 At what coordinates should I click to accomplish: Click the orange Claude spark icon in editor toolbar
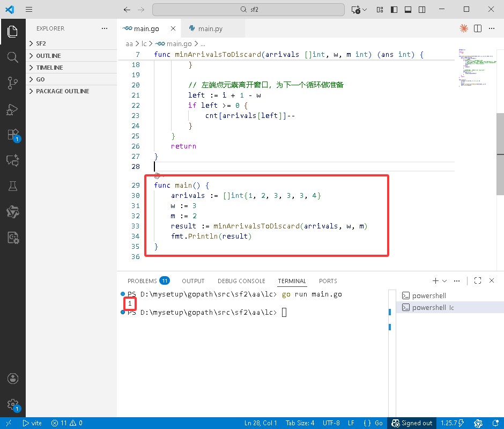tap(463, 28)
